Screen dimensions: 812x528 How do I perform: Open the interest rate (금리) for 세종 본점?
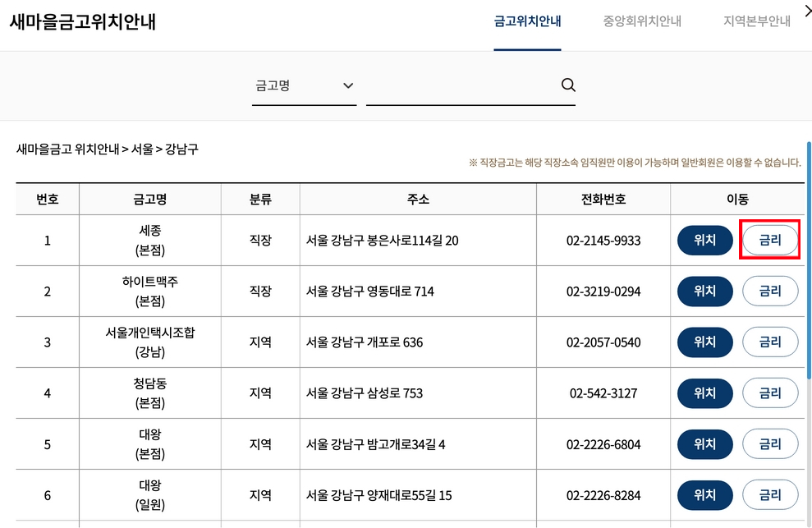770,240
